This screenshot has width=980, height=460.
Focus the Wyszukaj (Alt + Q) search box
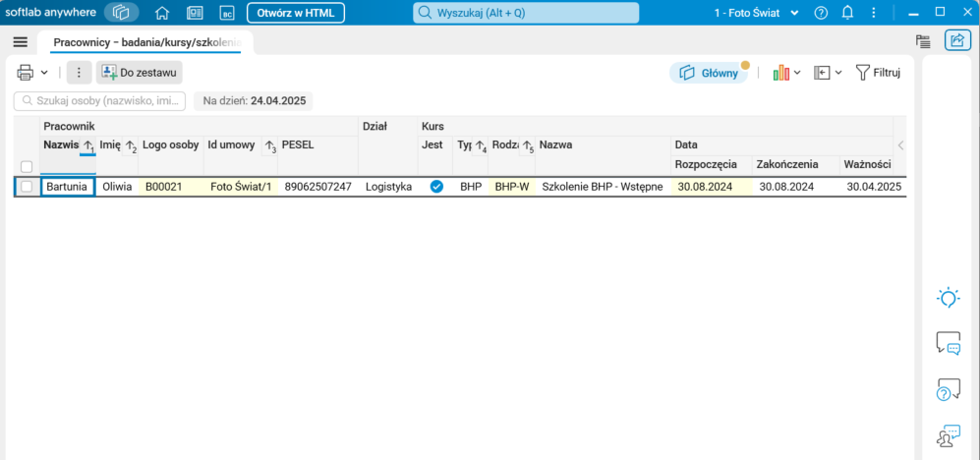click(526, 13)
